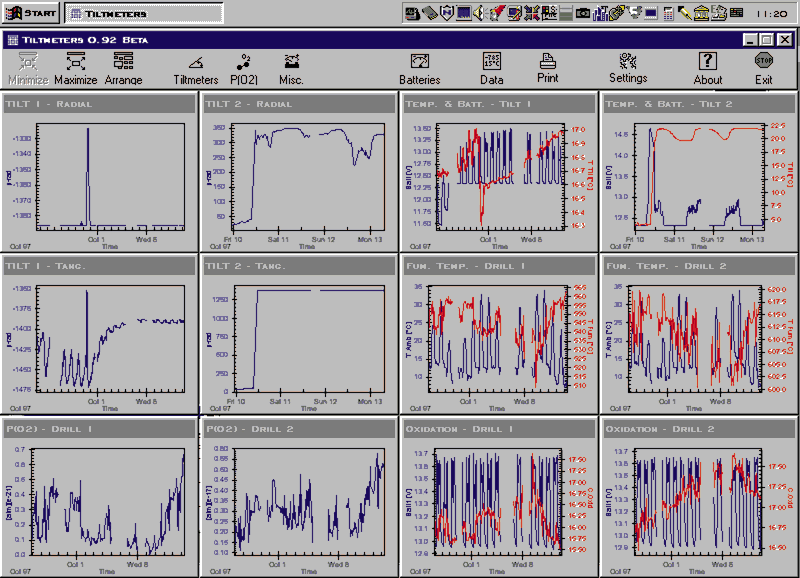
Task: Open the Misc. toolbar icon
Action: click(x=291, y=68)
